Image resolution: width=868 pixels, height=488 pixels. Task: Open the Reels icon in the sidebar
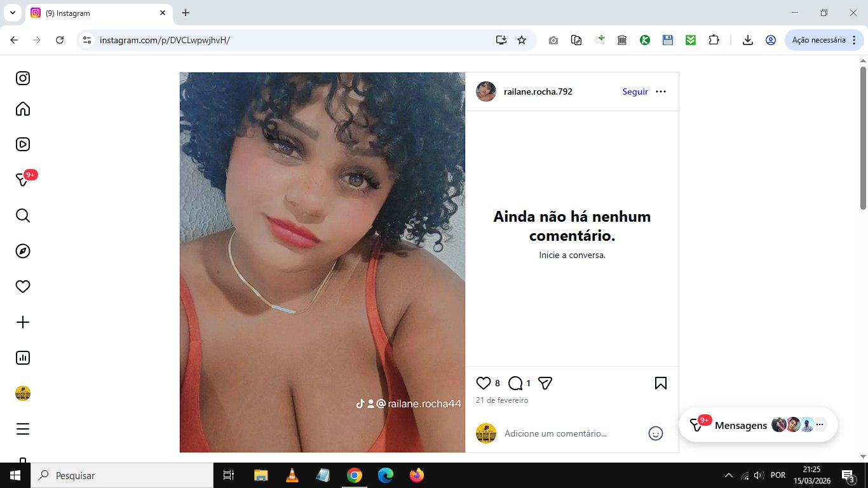(x=23, y=144)
